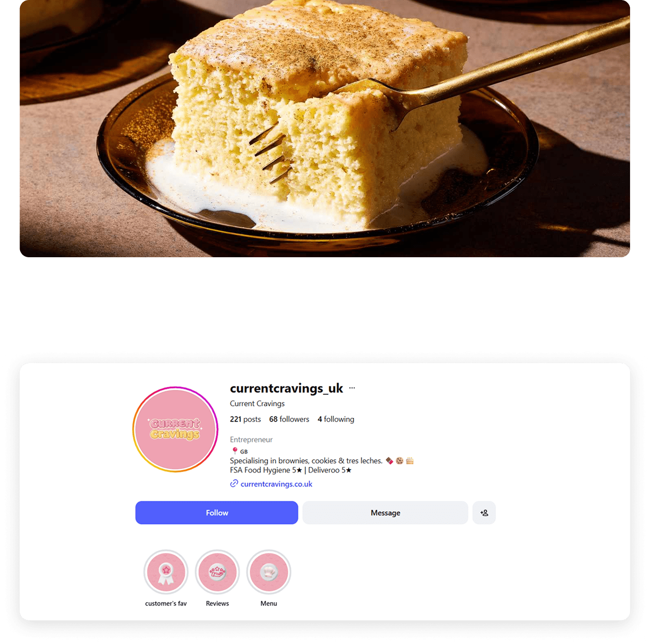
Task: Open the Menu story highlight
Action: [269, 572]
